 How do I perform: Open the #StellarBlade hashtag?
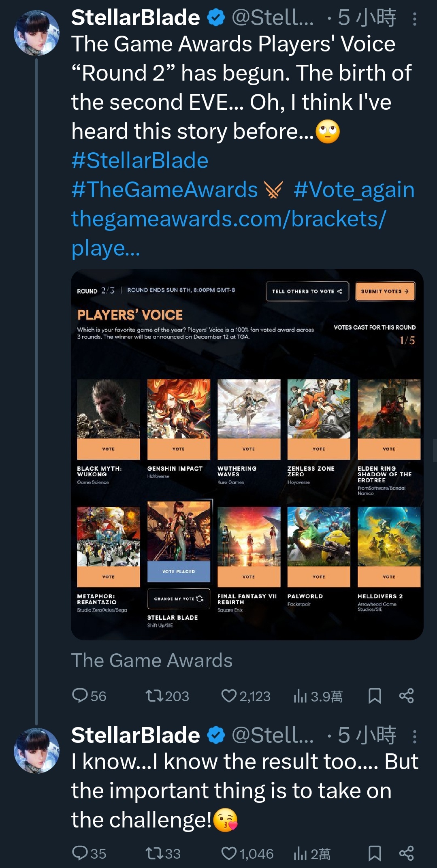tap(140, 160)
